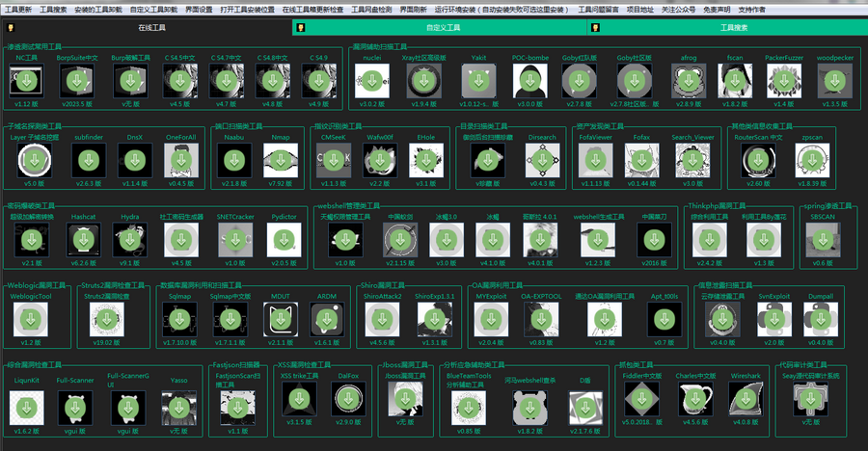Click the Xray社区高级版 icon
The image size is (868, 451).
click(424, 81)
